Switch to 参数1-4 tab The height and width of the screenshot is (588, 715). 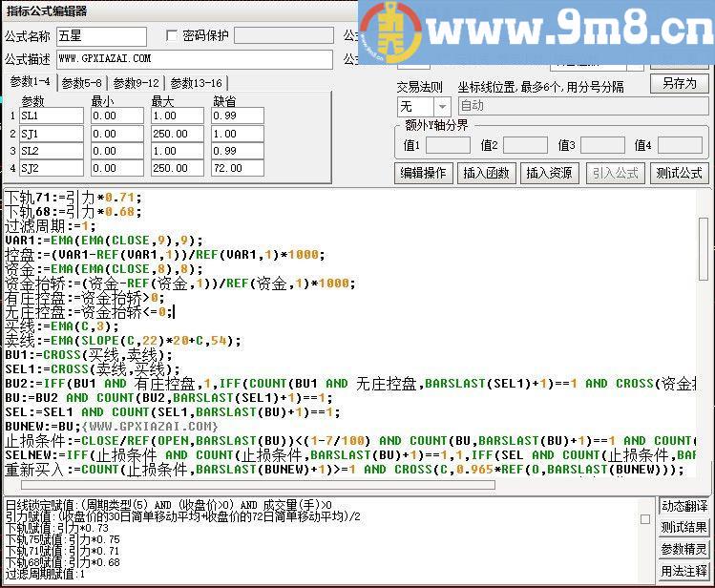point(30,82)
